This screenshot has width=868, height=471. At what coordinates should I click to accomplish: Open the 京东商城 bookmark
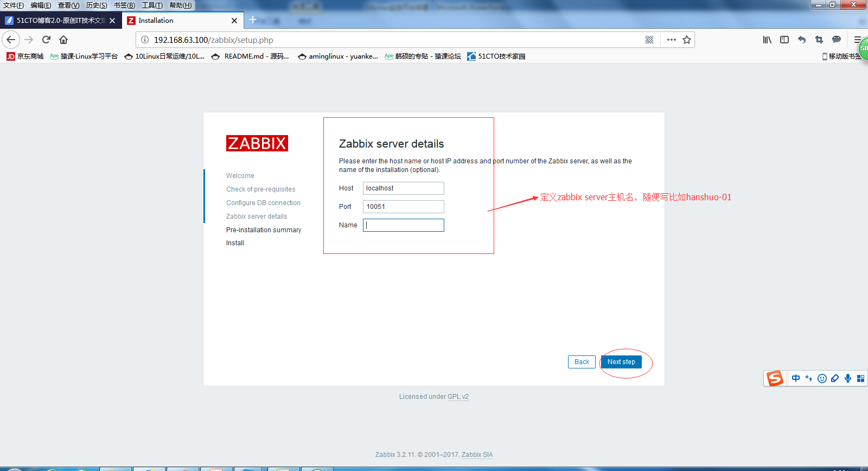coord(25,56)
